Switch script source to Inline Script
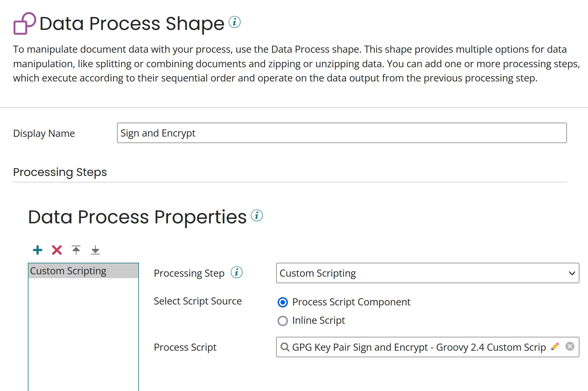 [283, 321]
